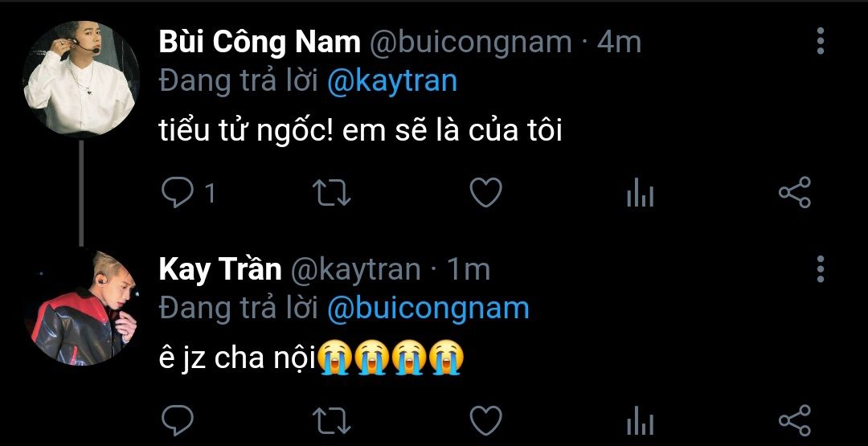Like Kay Trần's tweet
Viewport: 868px width, 446px height.
[485, 420]
